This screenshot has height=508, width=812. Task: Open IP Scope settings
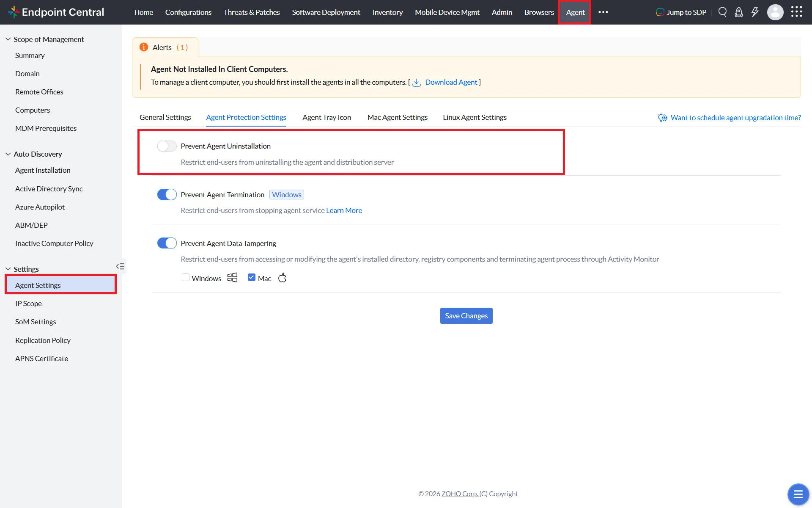[28, 304]
